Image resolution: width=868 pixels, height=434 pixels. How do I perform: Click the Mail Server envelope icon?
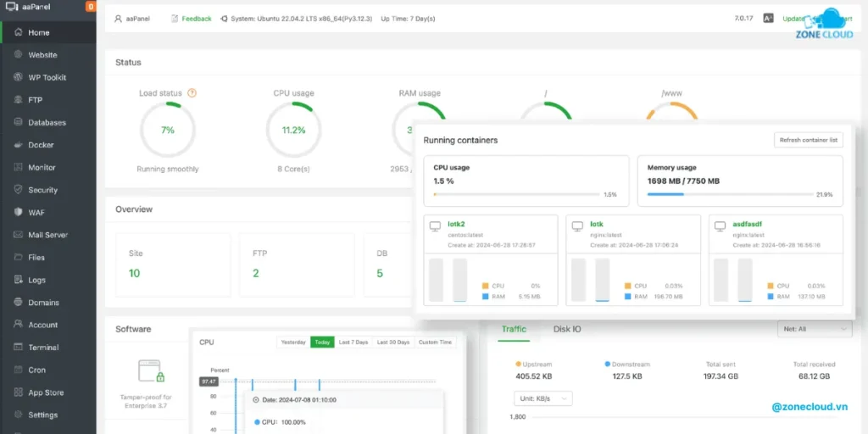coord(19,235)
